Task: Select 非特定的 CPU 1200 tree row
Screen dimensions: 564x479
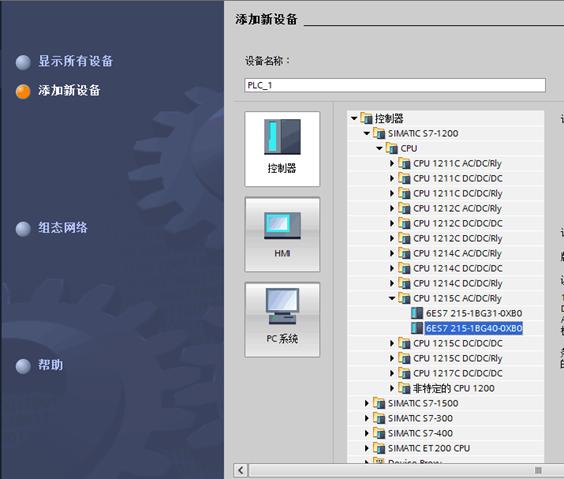Action: [446, 388]
